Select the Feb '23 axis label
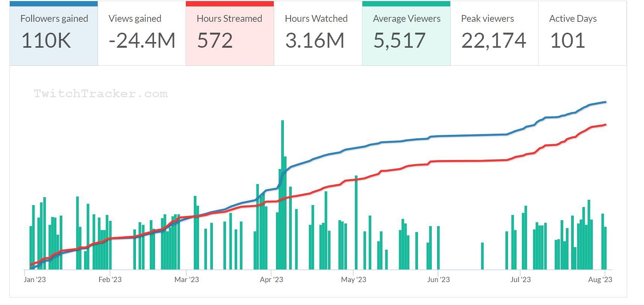 pos(110,279)
